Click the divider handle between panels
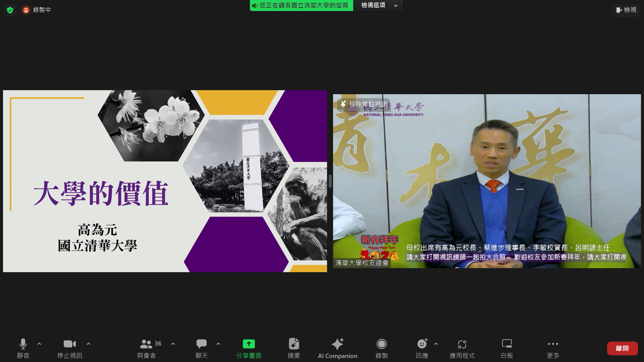The image size is (644, 362). pos(330,181)
